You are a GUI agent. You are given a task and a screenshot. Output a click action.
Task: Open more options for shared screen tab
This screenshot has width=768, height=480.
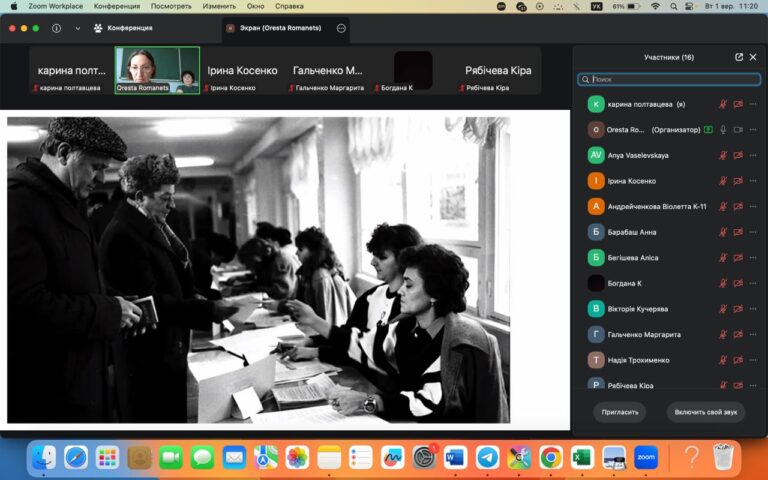tap(341, 28)
